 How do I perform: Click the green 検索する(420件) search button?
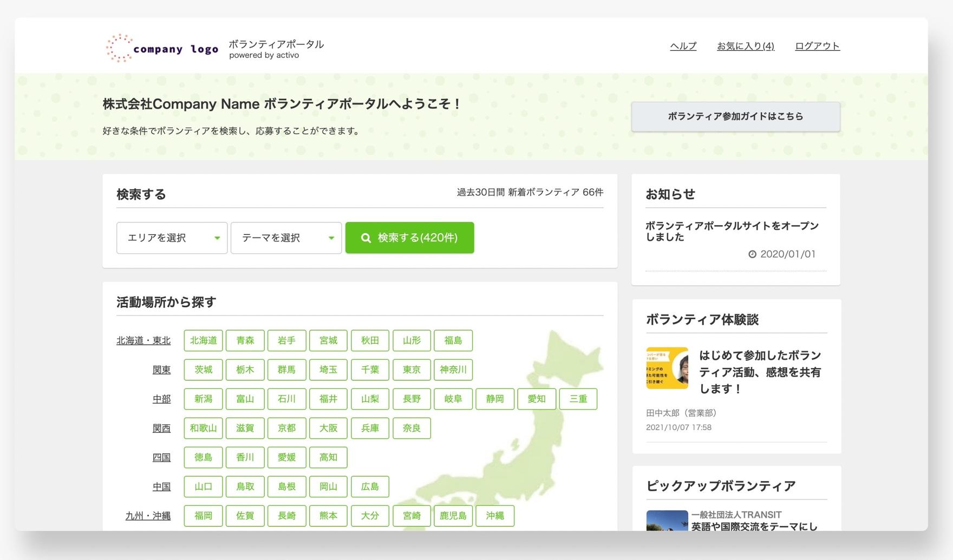coord(409,238)
